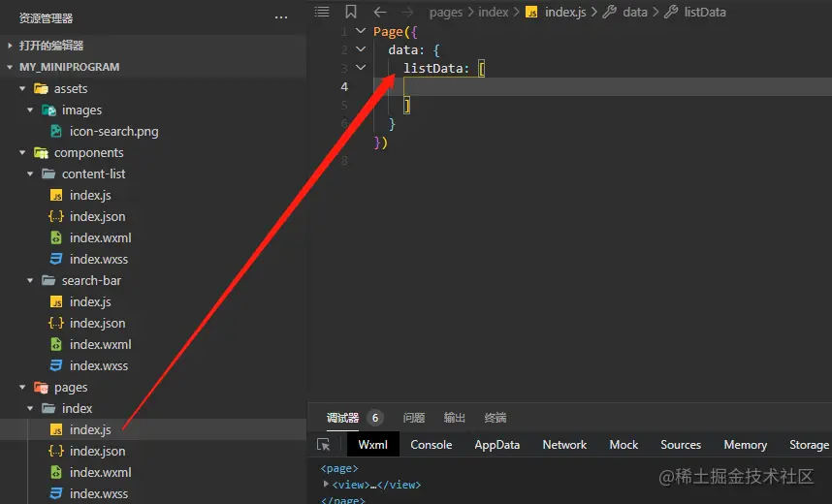Switch to the 终端 panel tab
Viewport: 832px width, 504px height.
point(496,418)
